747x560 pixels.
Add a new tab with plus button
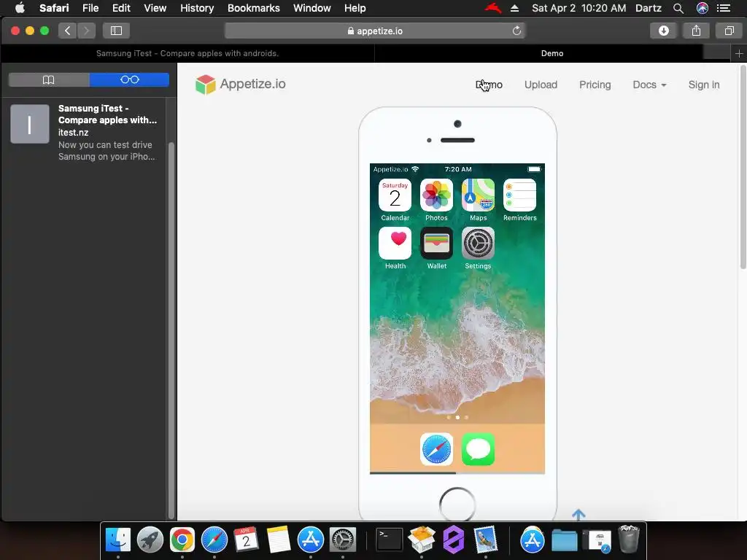point(739,53)
